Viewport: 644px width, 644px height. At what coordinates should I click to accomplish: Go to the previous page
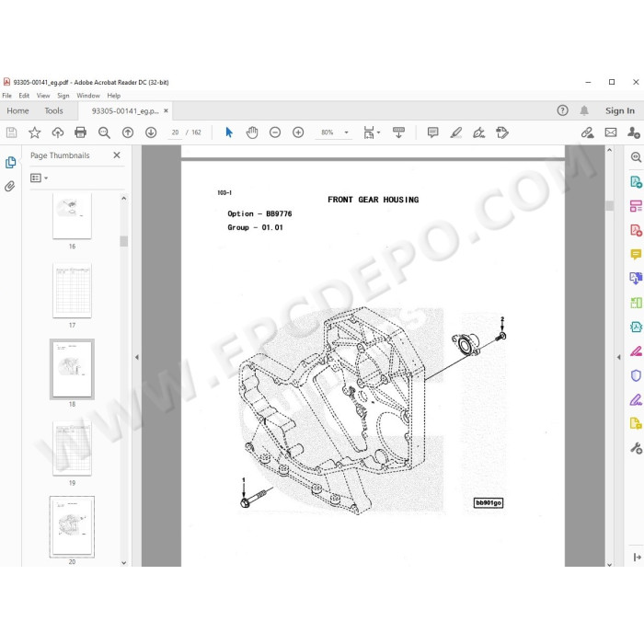(128, 132)
